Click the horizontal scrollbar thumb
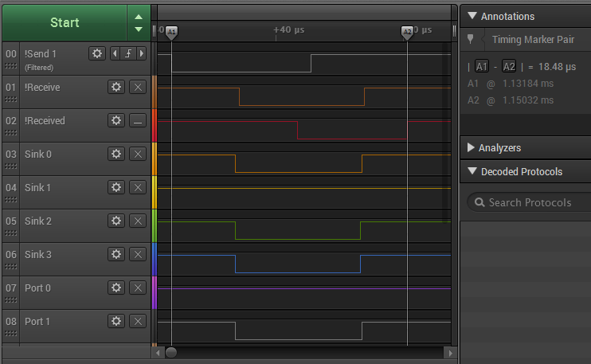 (x=171, y=352)
